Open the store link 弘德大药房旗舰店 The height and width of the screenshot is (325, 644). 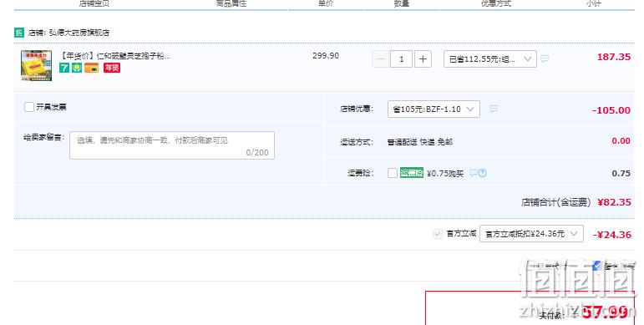(x=79, y=33)
